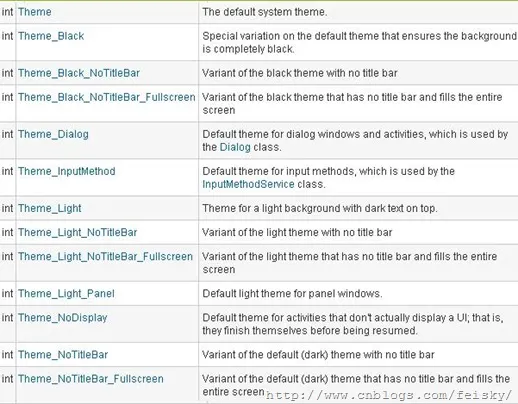
Task: Select 'Variant of the default (dark) theme with no title bar'
Action: pyautogui.click(x=318, y=355)
